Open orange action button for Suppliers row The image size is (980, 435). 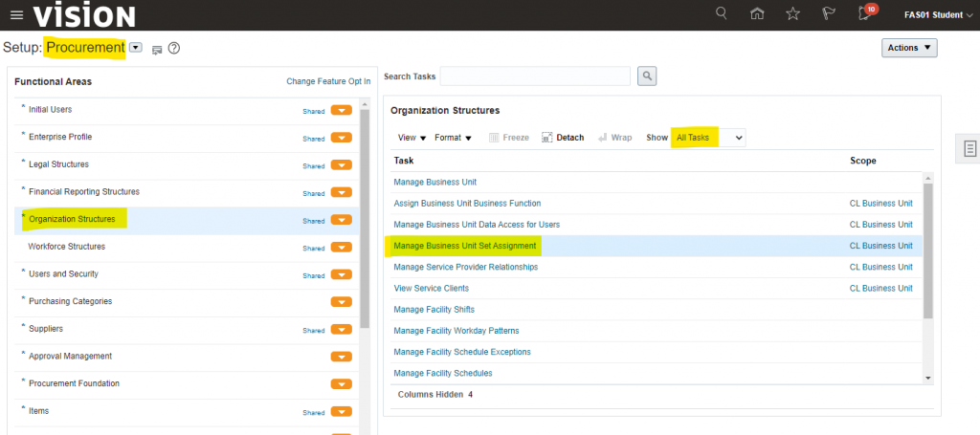pyautogui.click(x=341, y=330)
